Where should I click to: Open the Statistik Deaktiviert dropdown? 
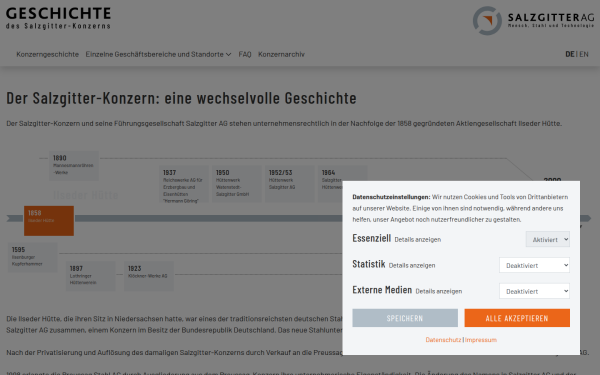(534, 265)
